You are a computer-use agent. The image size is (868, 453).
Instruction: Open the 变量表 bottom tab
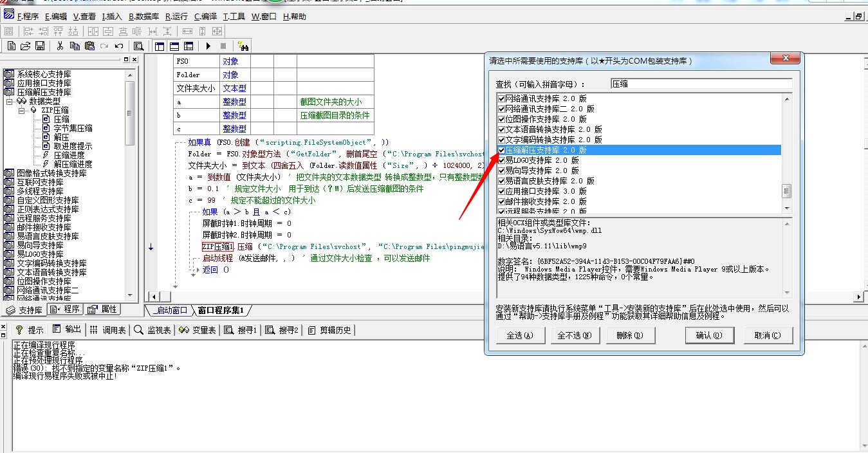198,330
